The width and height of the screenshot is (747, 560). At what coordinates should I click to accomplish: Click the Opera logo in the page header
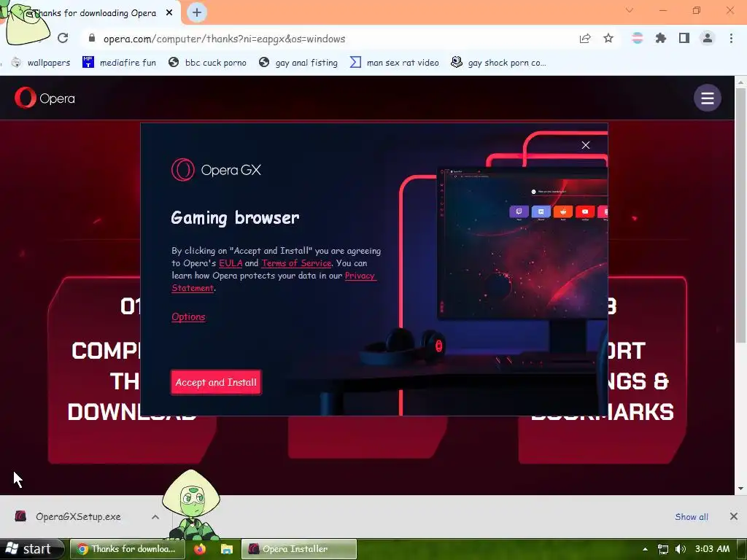click(44, 98)
